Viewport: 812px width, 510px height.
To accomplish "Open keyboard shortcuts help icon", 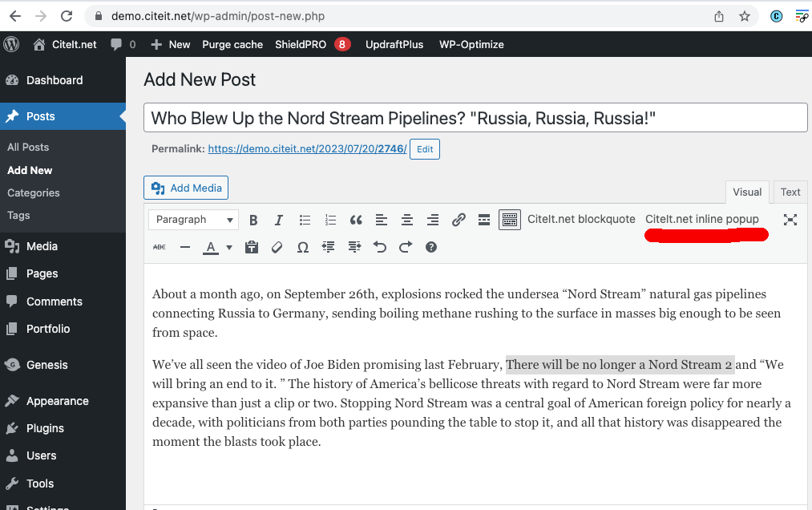I will (x=431, y=247).
